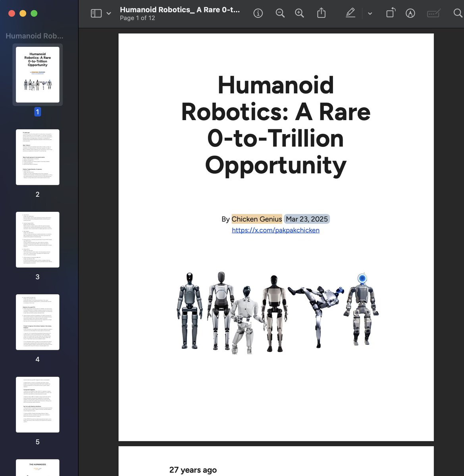Toggle the sidebar thumbnail view
Screen dimensions: 464x476
click(95, 13)
